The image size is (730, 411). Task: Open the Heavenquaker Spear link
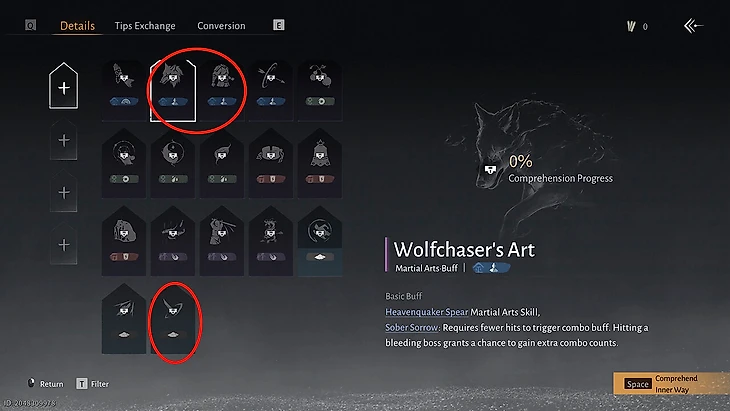point(426,312)
